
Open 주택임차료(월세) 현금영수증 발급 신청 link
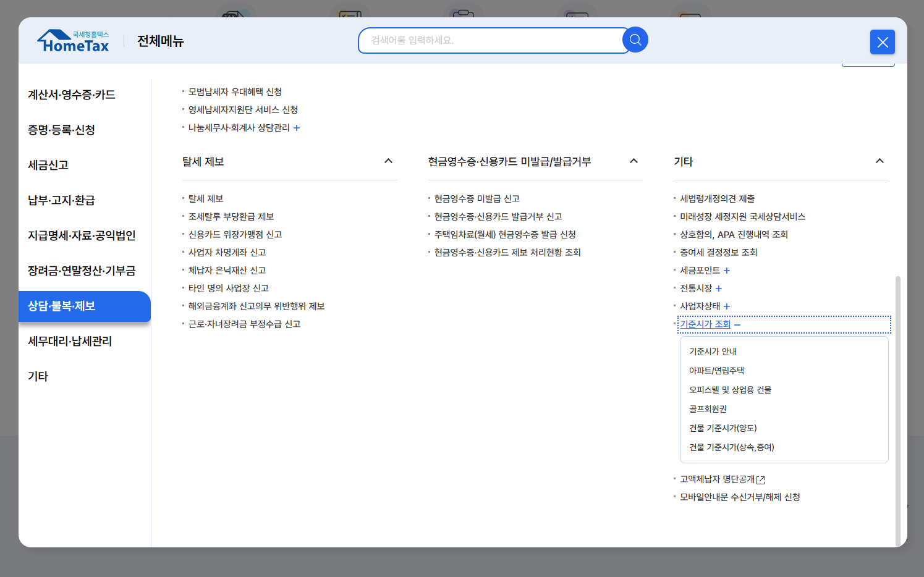[505, 235]
